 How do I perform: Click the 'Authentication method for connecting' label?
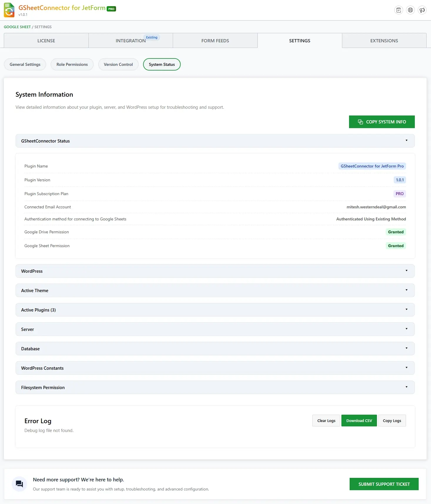tap(75, 219)
